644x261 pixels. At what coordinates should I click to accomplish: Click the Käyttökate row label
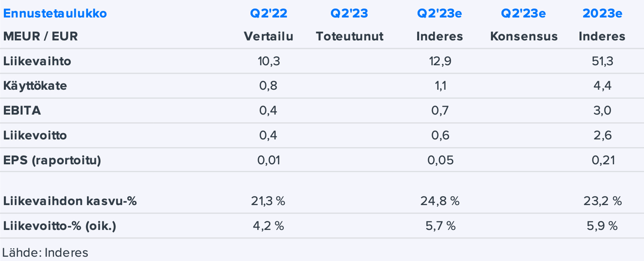pyautogui.click(x=35, y=86)
